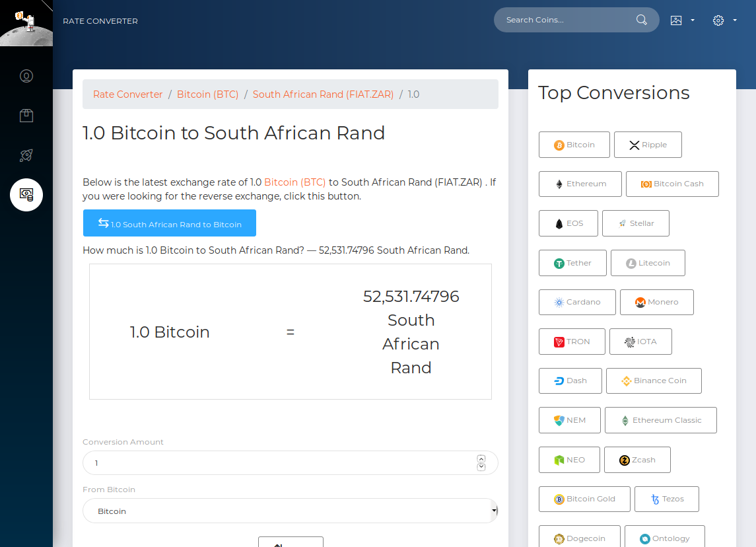Viewport: 756px width, 547px height.
Task: Open the rocket sidebar icon
Action: tap(26, 155)
